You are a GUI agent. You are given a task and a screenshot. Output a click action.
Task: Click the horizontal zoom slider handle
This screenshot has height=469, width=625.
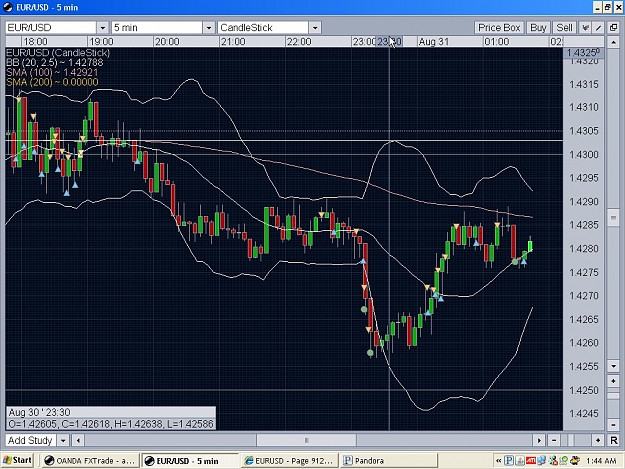(x=571, y=440)
